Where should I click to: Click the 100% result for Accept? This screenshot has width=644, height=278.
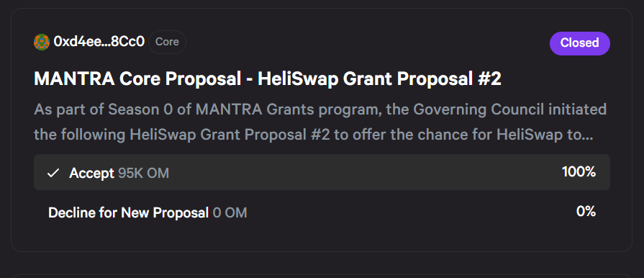coord(579,172)
